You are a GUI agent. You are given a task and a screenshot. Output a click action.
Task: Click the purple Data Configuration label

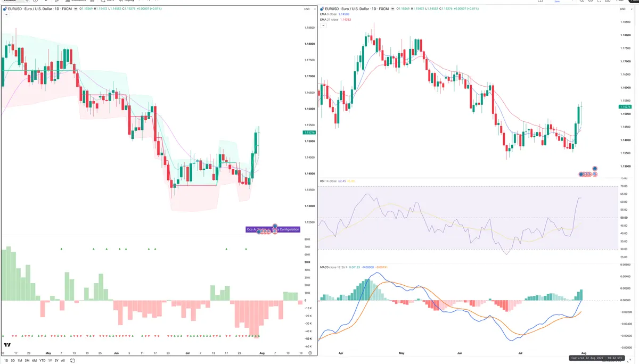point(273,229)
